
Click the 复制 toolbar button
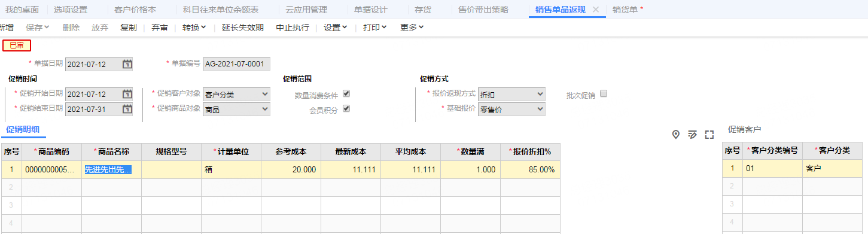click(x=129, y=28)
